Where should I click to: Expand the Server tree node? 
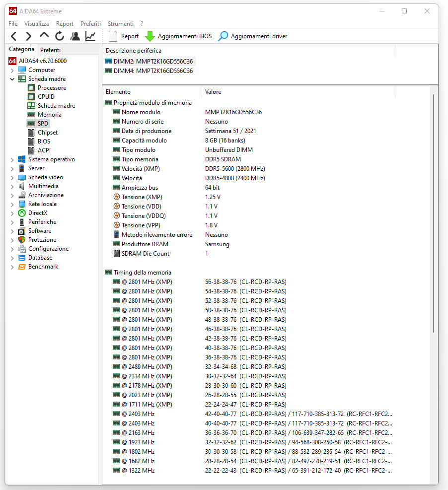(x=12, y=169)
